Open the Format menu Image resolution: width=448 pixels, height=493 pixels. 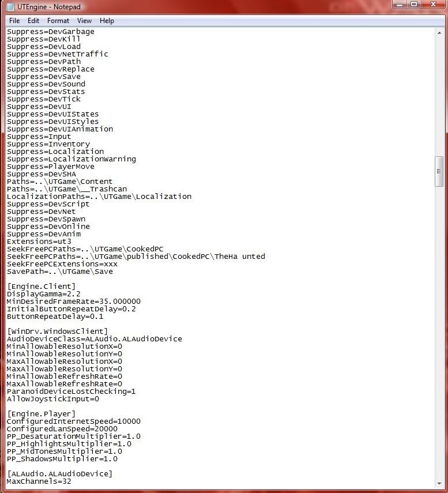(58, 21)
